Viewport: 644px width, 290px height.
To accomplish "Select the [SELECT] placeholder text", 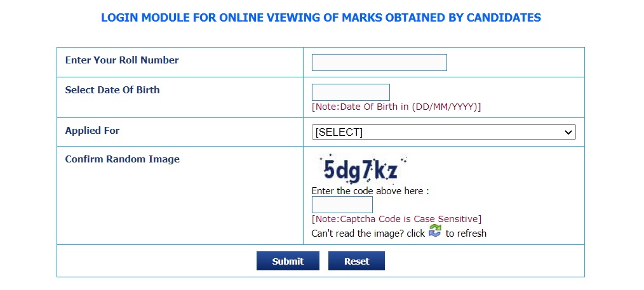I will coord(339,132).
